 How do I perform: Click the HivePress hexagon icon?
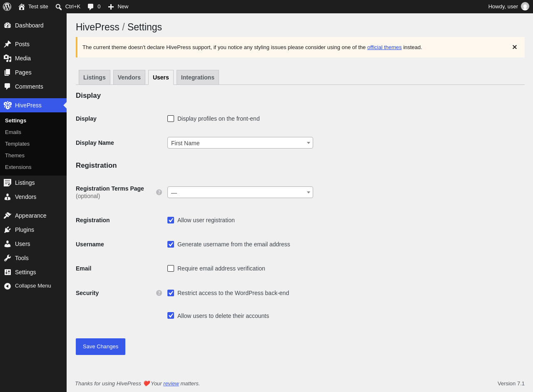coord(7,105)
